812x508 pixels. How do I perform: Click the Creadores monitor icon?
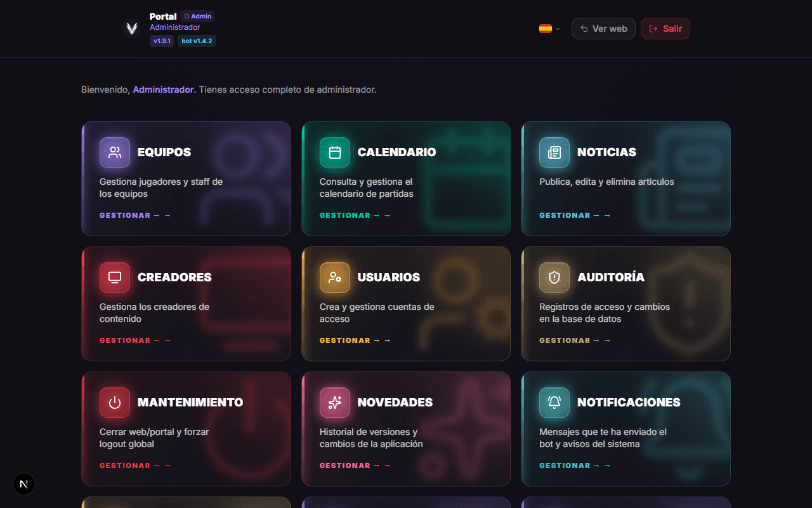(x=115, y=277)
